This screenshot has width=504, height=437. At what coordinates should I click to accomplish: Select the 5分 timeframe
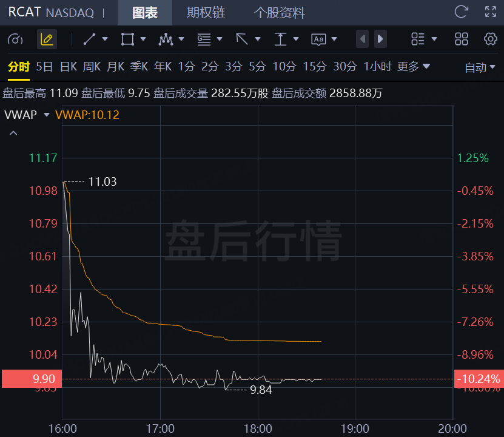click(x=258, y=67)
